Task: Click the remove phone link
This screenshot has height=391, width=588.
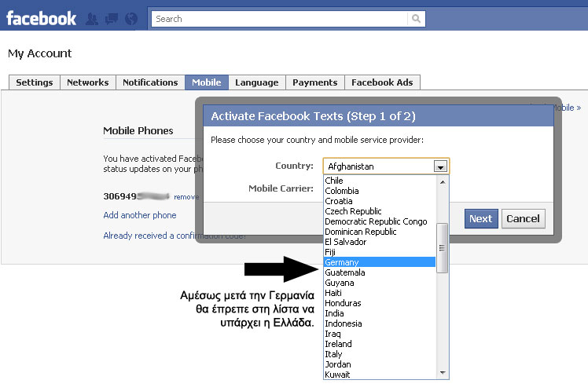Action: 186,197
